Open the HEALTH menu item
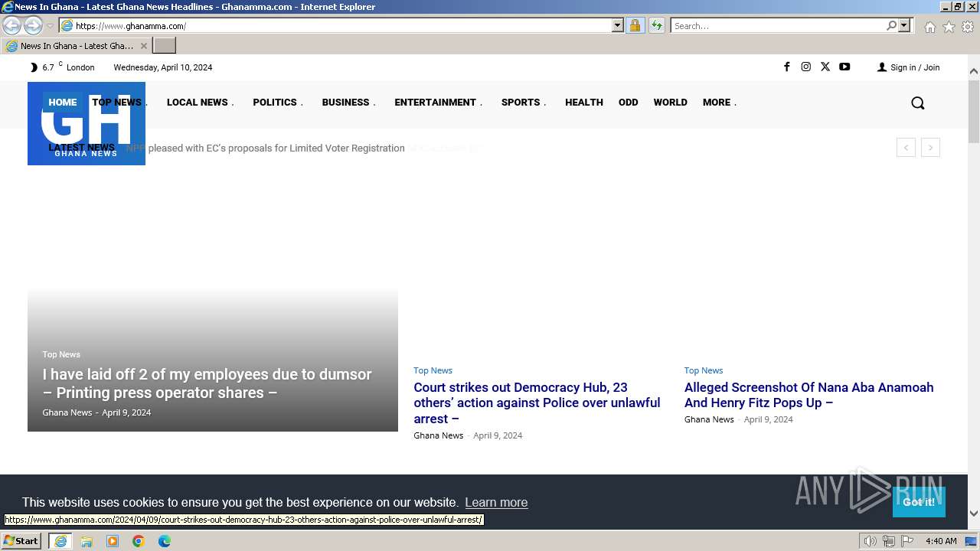The width and height of the screenshot is (980, 551). tap(584, 102)
